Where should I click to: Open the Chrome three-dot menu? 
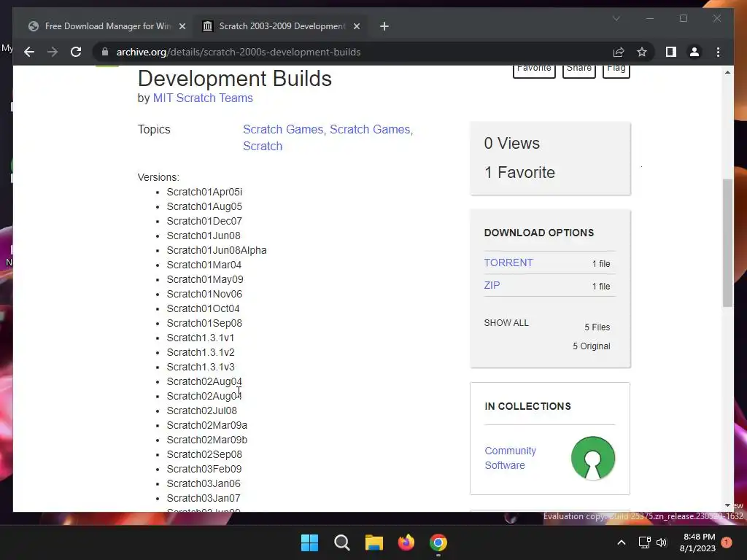tap(718, 52)
